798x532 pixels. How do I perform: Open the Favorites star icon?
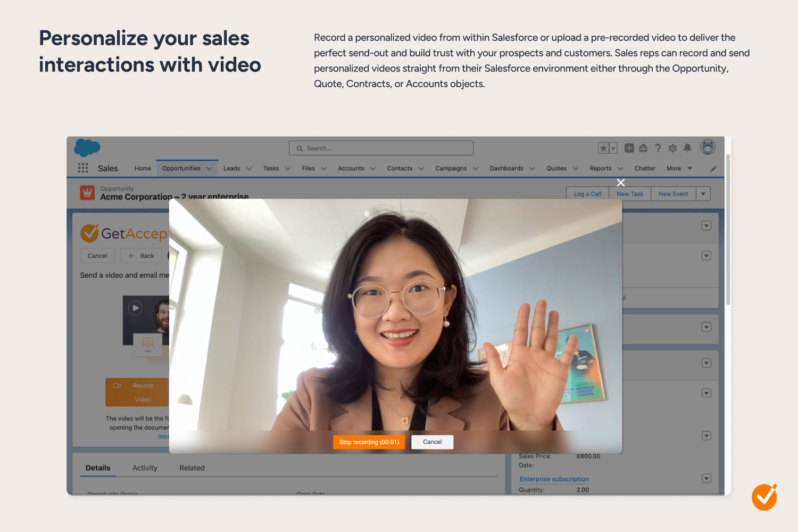(x=603, y=148)
